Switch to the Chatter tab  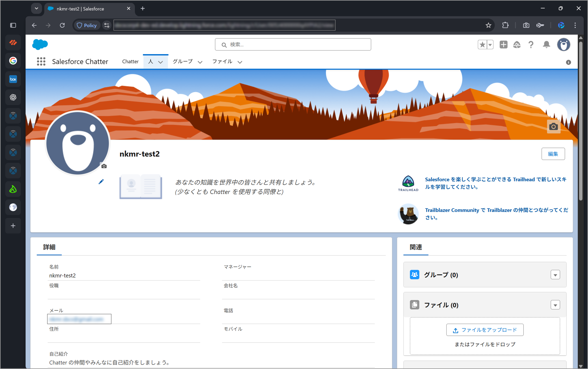pos(130,62)
